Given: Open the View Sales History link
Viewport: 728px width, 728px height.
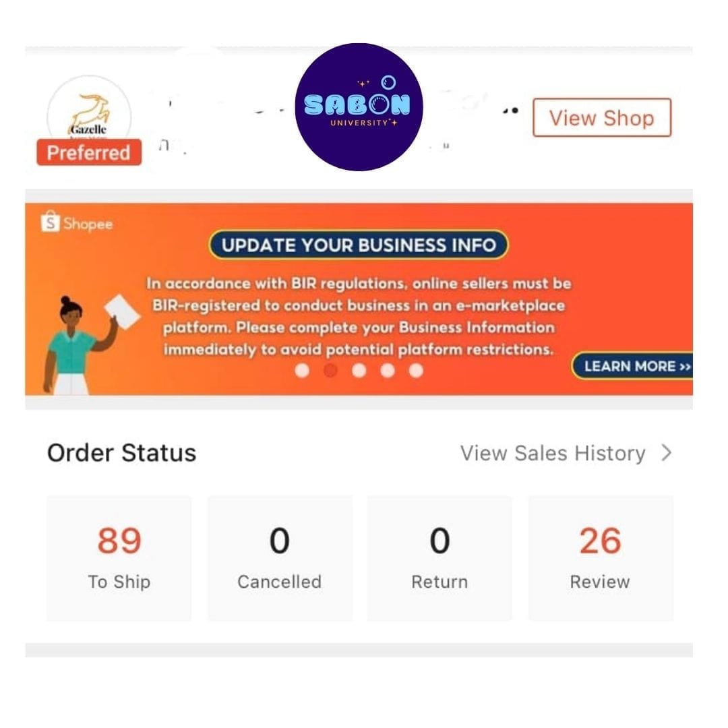Looking at the screenshot, I should click(x=553, y=453).
